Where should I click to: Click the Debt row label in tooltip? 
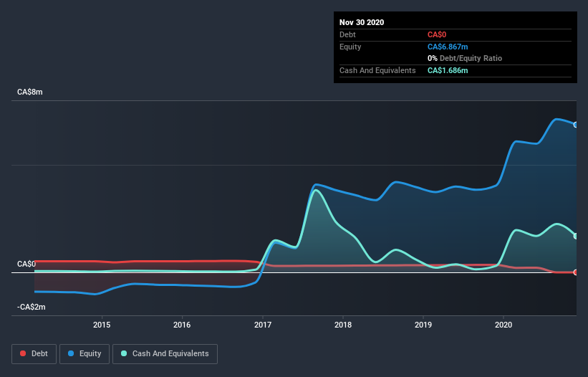click(347, 35)
